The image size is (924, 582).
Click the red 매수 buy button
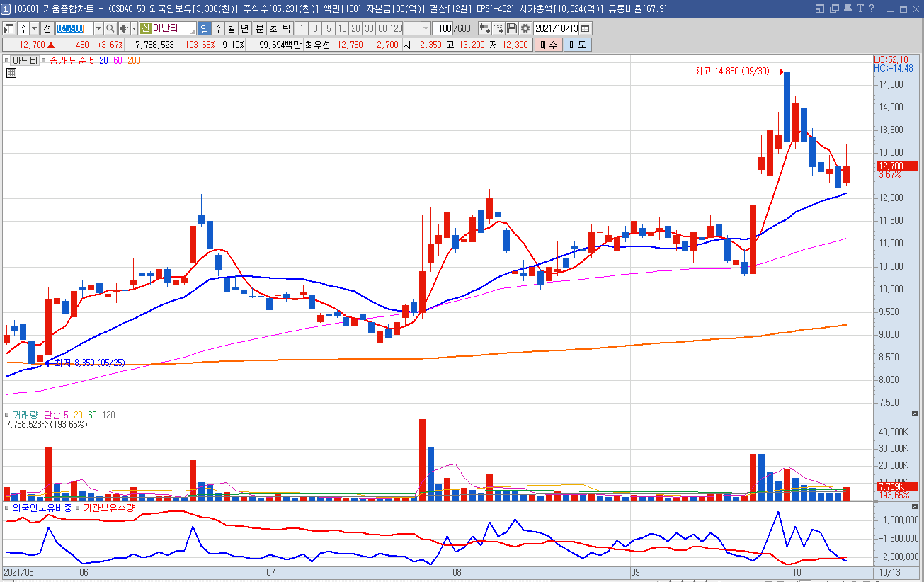click(x=548, y=45)
